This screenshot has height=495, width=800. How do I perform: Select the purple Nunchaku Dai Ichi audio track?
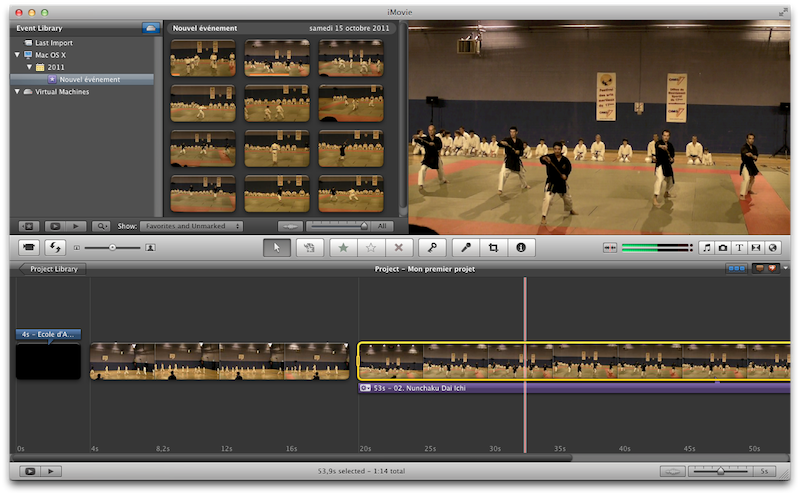[574, 388]
